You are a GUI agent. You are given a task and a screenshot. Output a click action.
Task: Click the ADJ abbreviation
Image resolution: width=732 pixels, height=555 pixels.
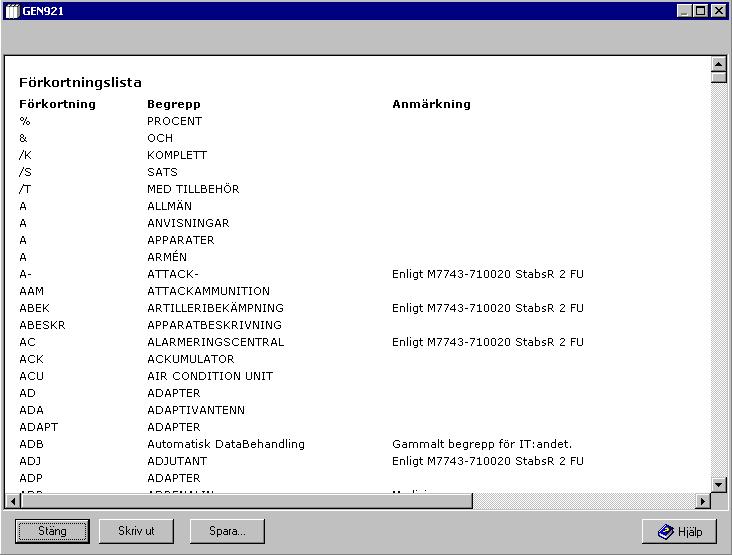30,461
